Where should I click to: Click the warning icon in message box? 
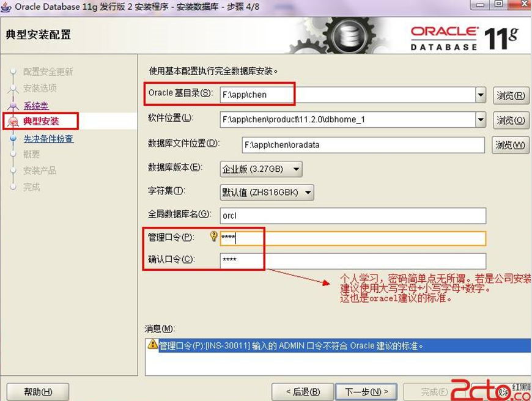pyautogui.click(x=153, y=344)
